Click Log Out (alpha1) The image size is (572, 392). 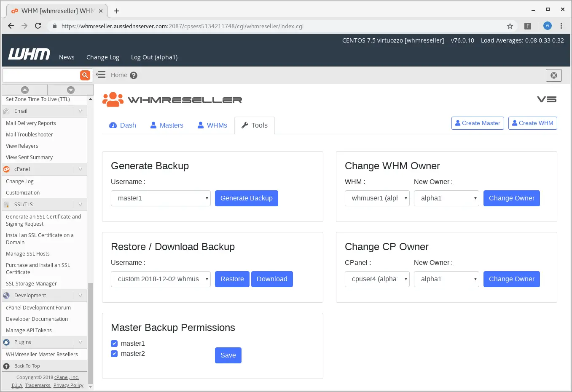(x=154, y=57)
